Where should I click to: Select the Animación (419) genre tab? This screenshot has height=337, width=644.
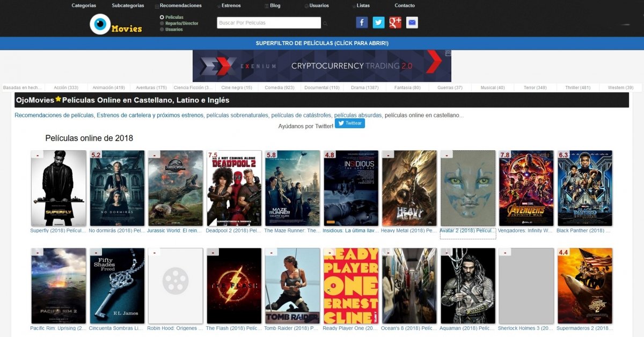tap(108, 87)
